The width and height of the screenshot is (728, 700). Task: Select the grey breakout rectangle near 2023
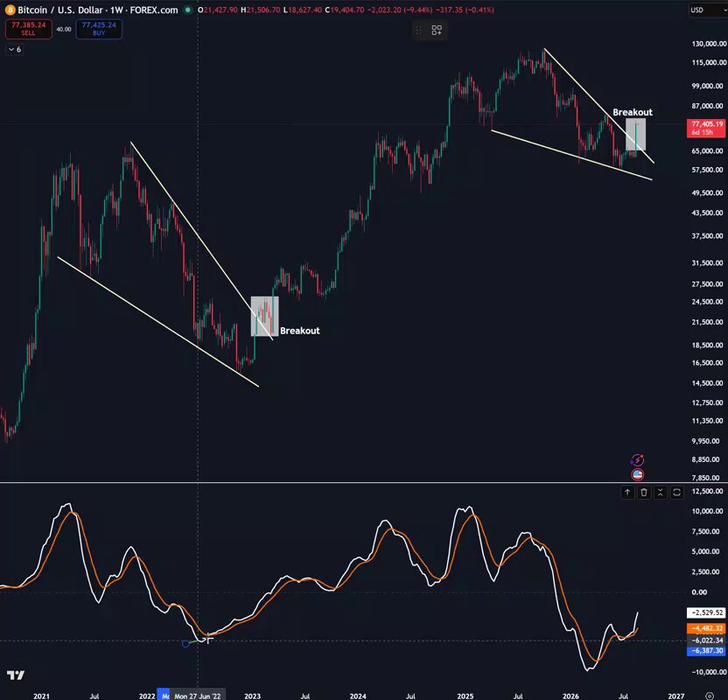point(264,316)
